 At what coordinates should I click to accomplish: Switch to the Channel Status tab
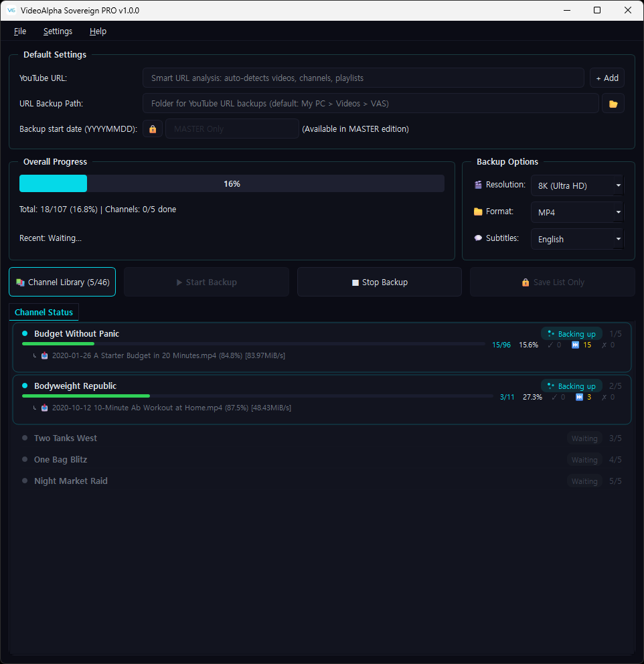44,312
